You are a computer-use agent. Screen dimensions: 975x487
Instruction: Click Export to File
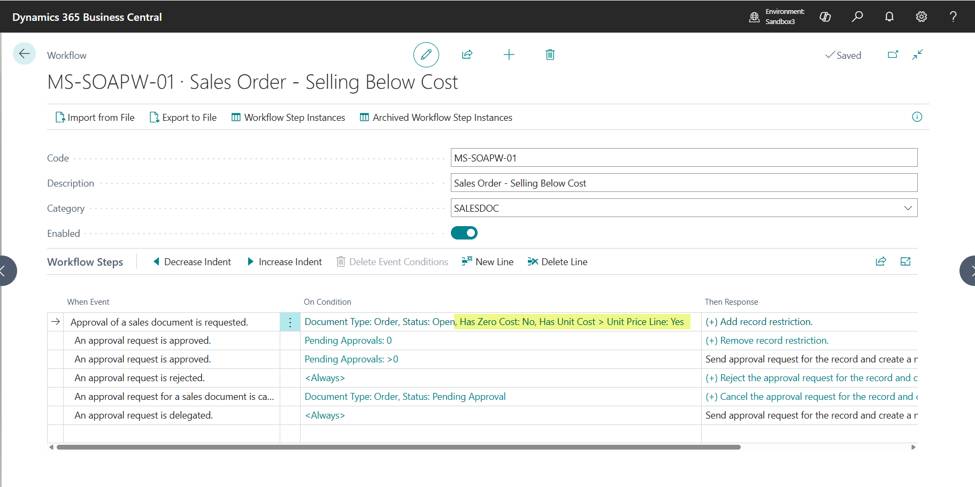[x=183, y=117]
